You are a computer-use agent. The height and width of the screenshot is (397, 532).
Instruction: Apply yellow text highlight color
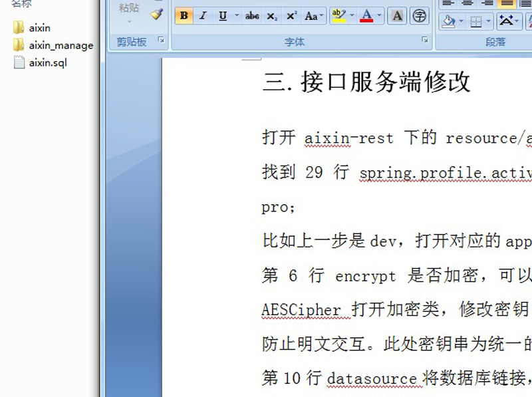tap(338, 16)
